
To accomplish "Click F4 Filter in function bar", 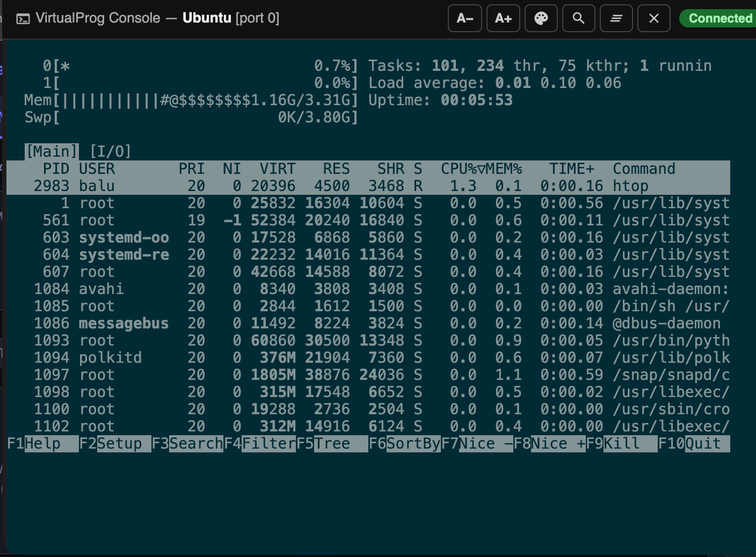I will coord(260,444).
